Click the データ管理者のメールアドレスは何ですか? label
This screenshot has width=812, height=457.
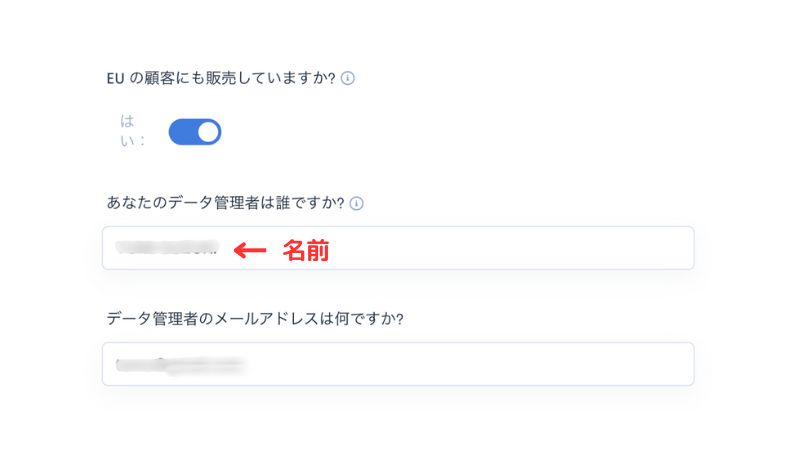click(x=255, y=318)
